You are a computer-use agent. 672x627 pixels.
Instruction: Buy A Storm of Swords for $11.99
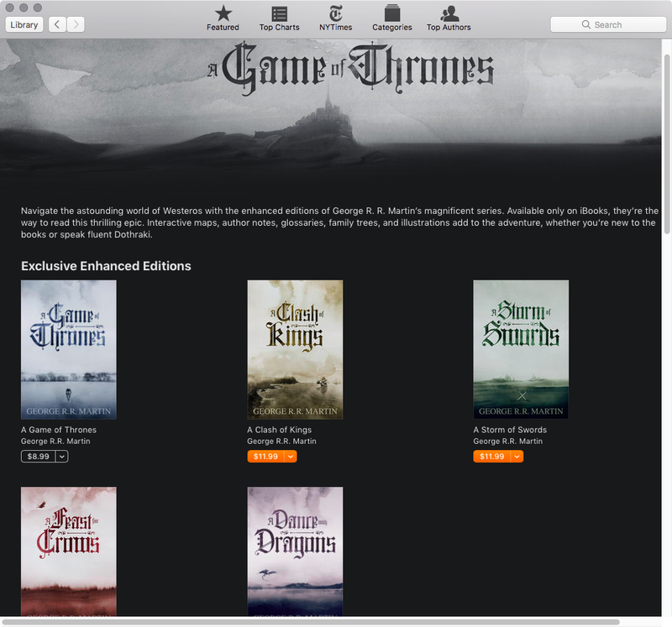coord(492,457)
